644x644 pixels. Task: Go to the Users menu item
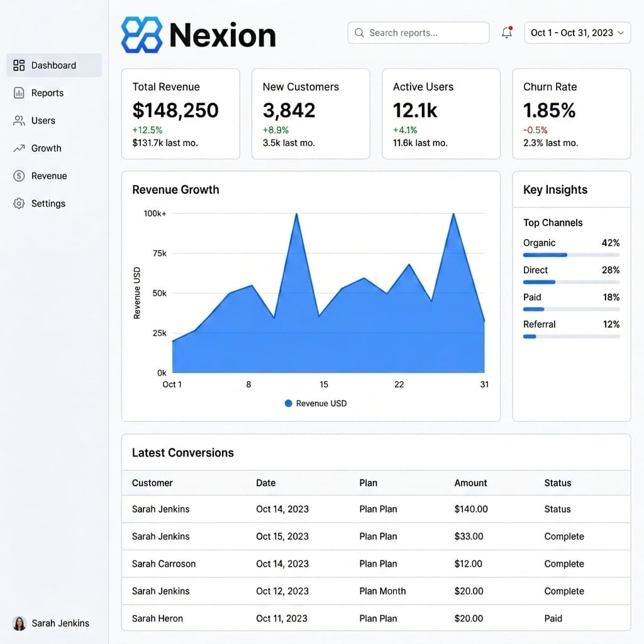point(54,120)
